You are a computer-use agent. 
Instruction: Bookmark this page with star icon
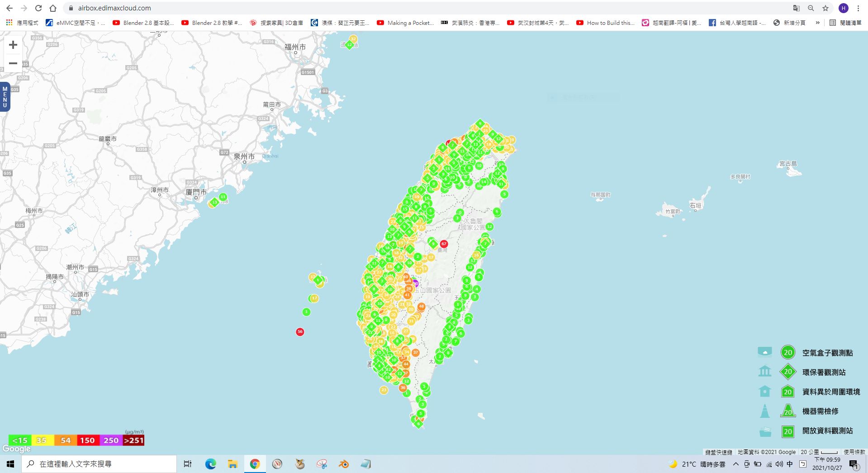click(825, 8)
